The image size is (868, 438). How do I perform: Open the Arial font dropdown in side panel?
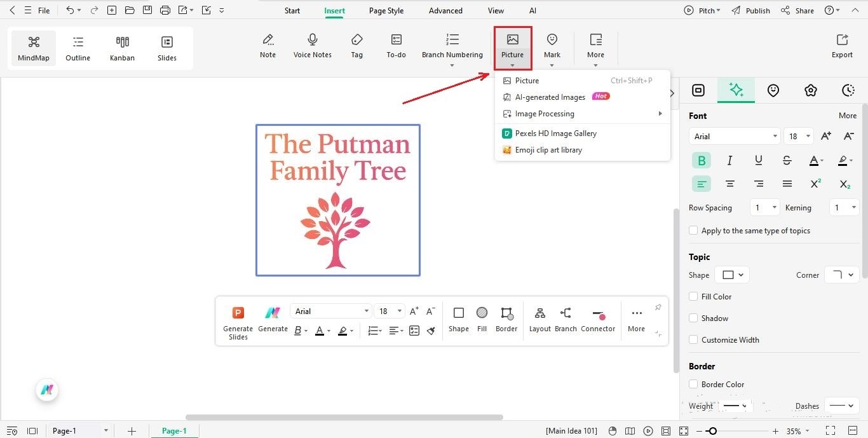click(x=734, y=136)
